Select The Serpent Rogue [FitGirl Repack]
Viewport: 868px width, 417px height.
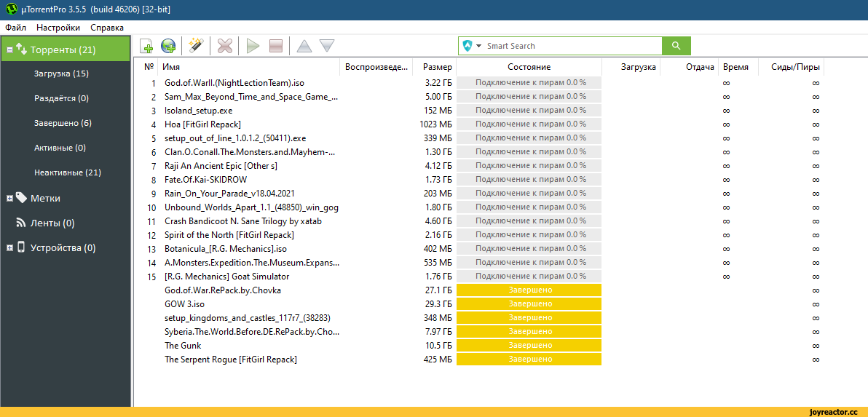click(x=230, y=360)
